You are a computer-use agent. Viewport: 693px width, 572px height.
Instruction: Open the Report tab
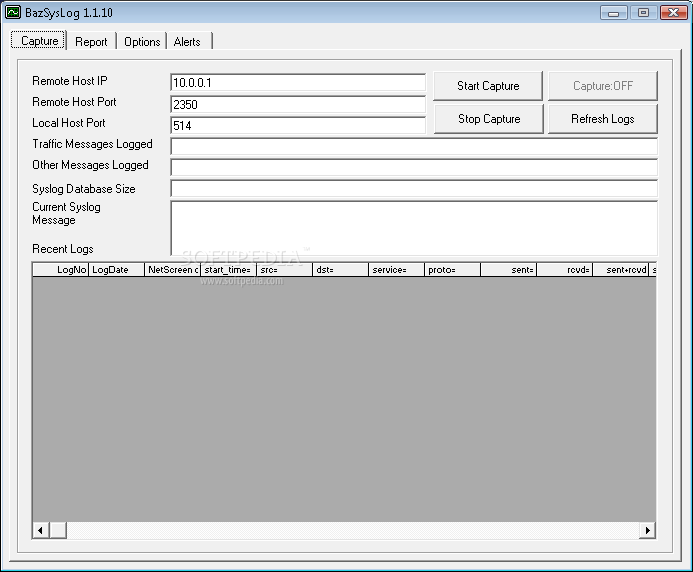[x=91, y=42]
